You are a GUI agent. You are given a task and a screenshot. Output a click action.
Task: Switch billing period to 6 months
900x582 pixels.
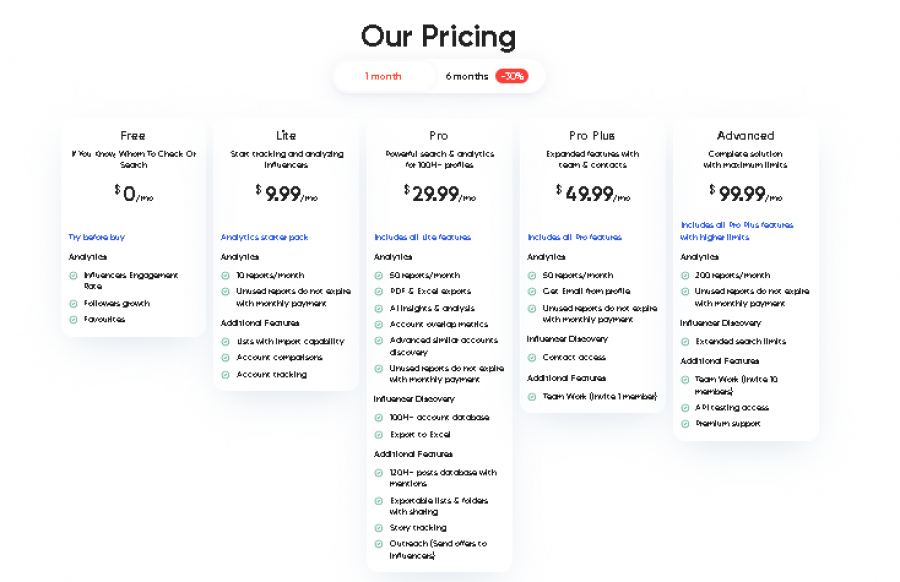[x=467, y=76]
